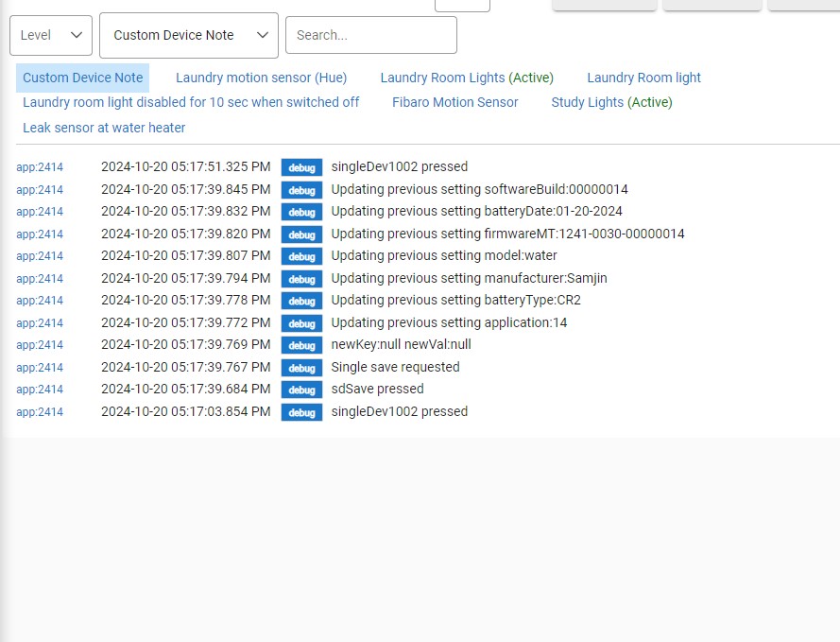Screen dimensions: 840x642
Task: Open app:2414 link on 05:17:51.325 log row
Action: [x=40, y=167]
